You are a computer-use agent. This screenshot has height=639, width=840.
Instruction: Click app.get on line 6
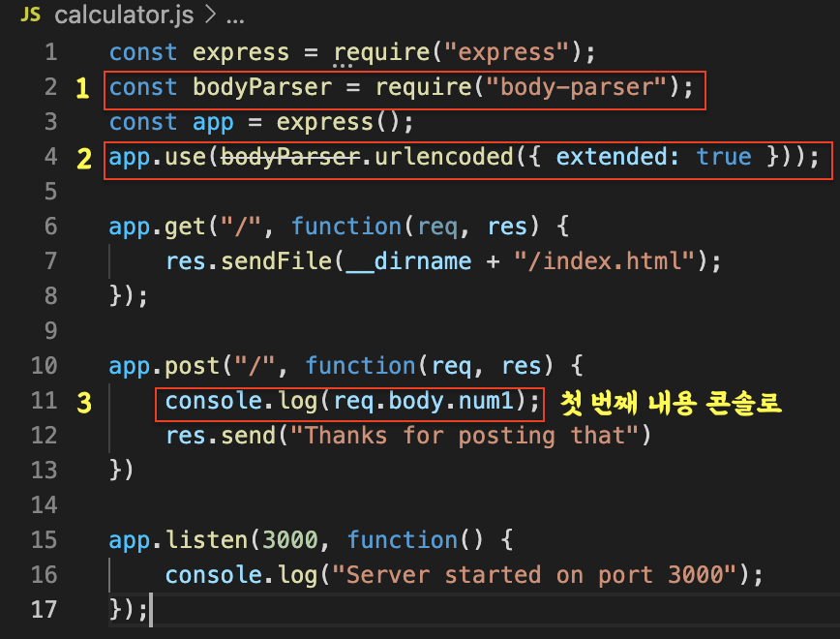(157, 227)
